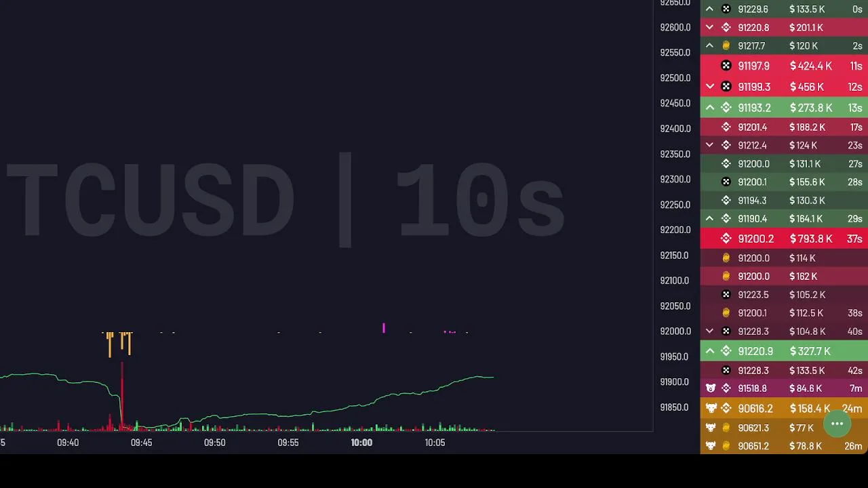Click the Binance icon on the $793.8 K trade
Image resolution: width=868 pixels, height=488 pixels.
coord(726,239)
